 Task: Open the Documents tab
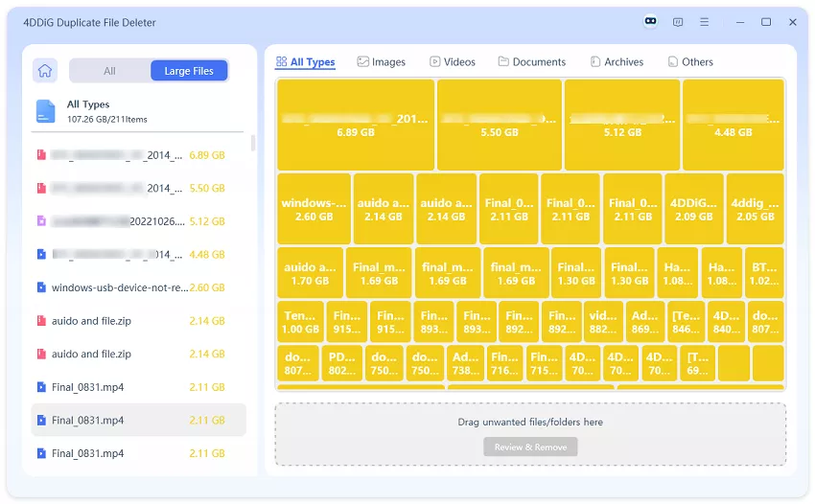[x=532, y=62]
